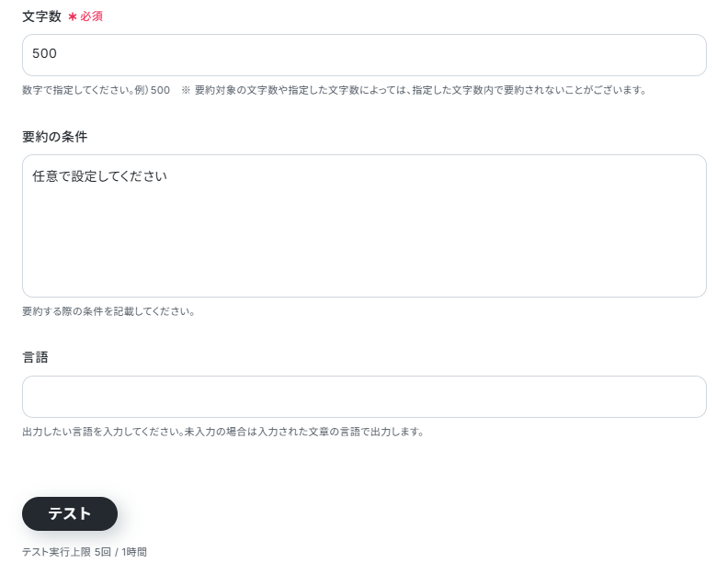
Task: Focus the 要約の条件 text area
Action: point(364,226)
